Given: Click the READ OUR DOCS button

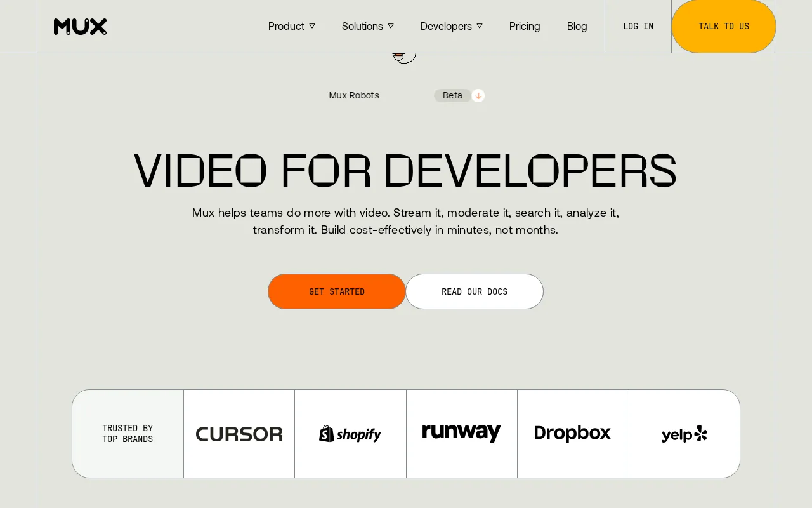Looking at the screenshot, I should click(x=475, y=291).
